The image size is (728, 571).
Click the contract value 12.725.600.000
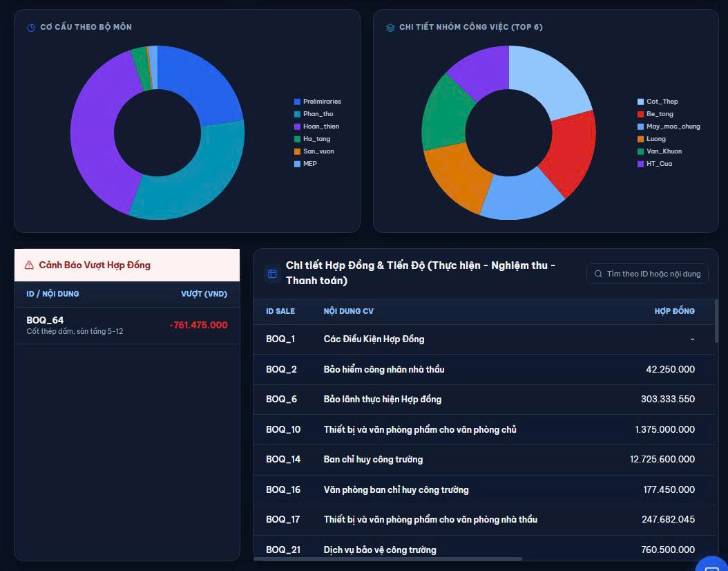[662, 460]
